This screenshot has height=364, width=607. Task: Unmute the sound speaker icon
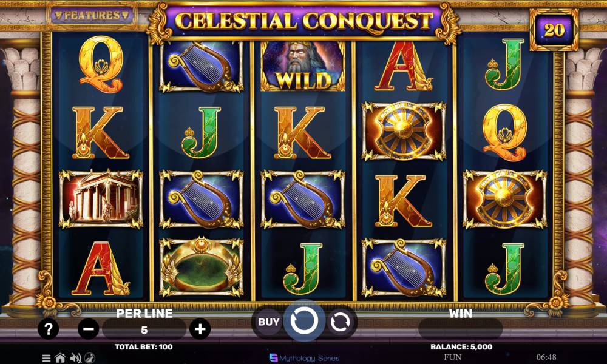(x=75, y=358)
